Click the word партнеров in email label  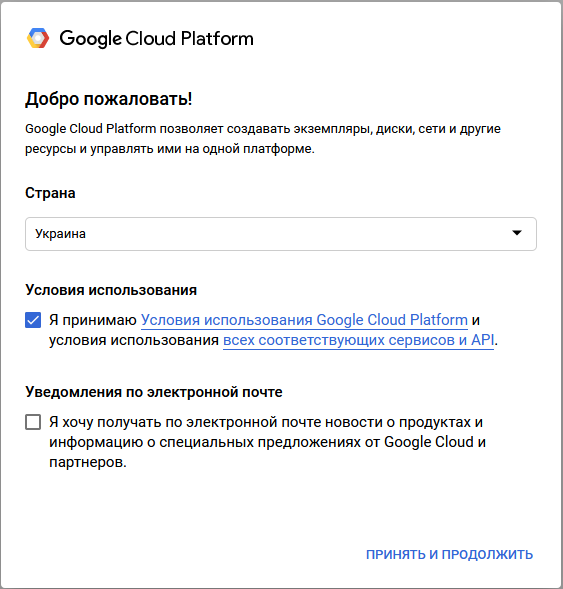pyautogui.click(x=86, y=462)
